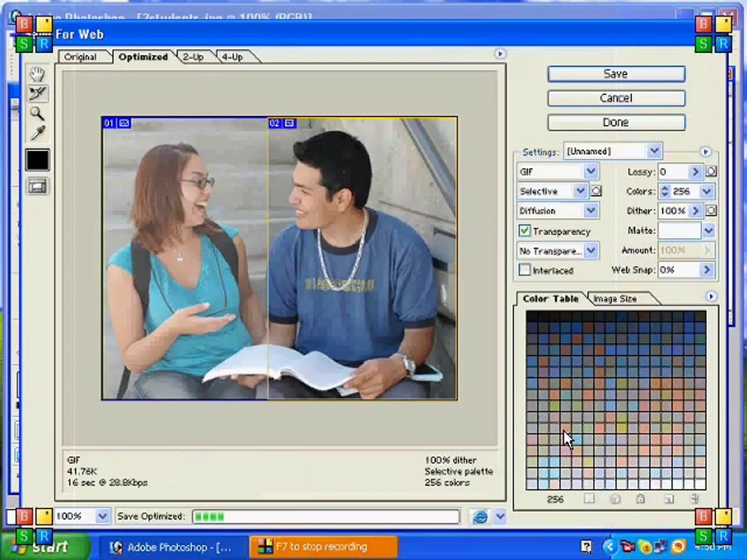
Task: Open the Color Table palette menu arrow
Action: (710, 296)
